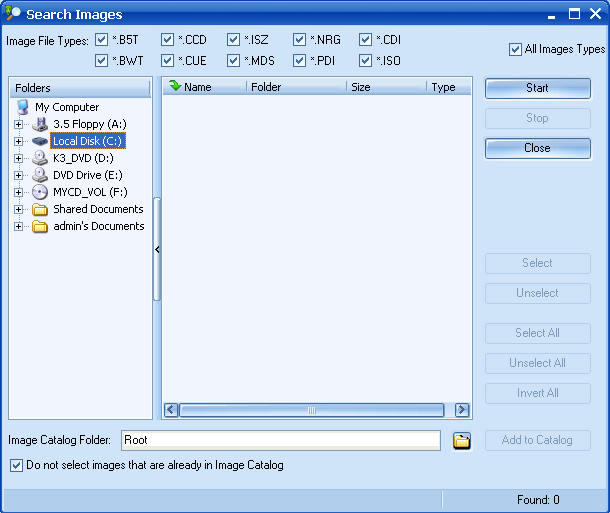
Task: Click the results list left scroll arrow
Action: coord(171,410)
